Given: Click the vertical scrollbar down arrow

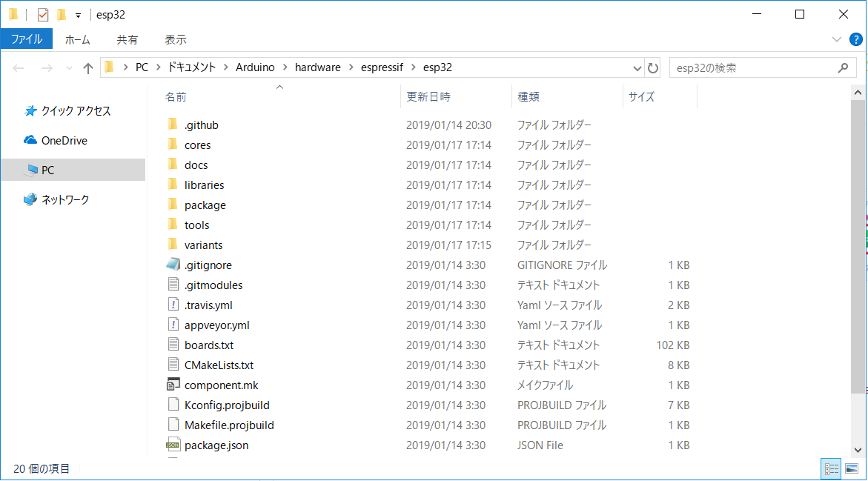Looking at the screenshot, I should 858,450.
